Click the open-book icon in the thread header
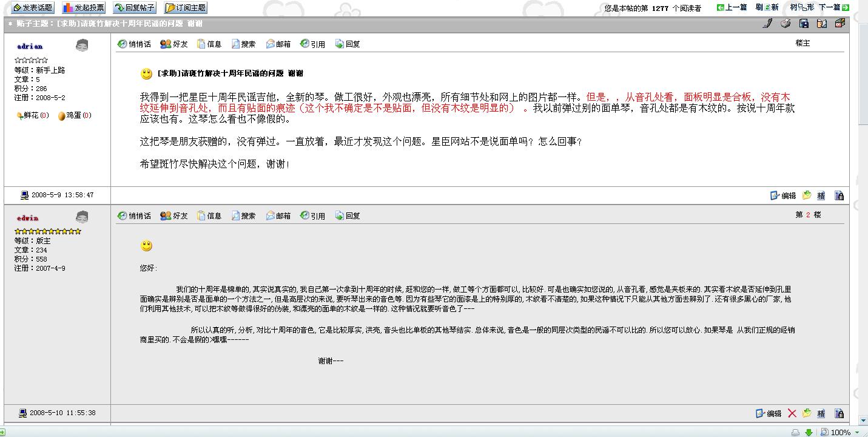Viewport: 868px width, 437px height. [x=822, y=24]
